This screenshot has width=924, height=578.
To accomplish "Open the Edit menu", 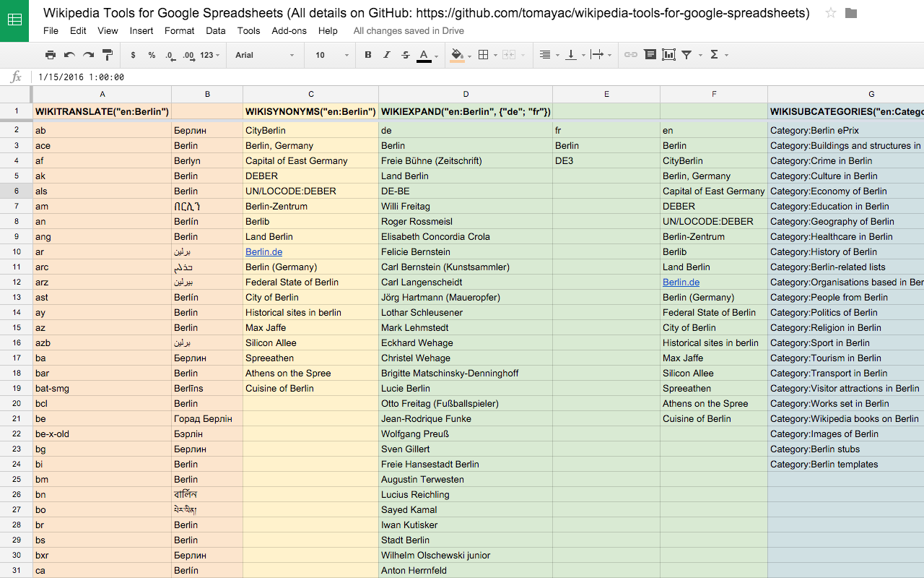I will 78,31.
